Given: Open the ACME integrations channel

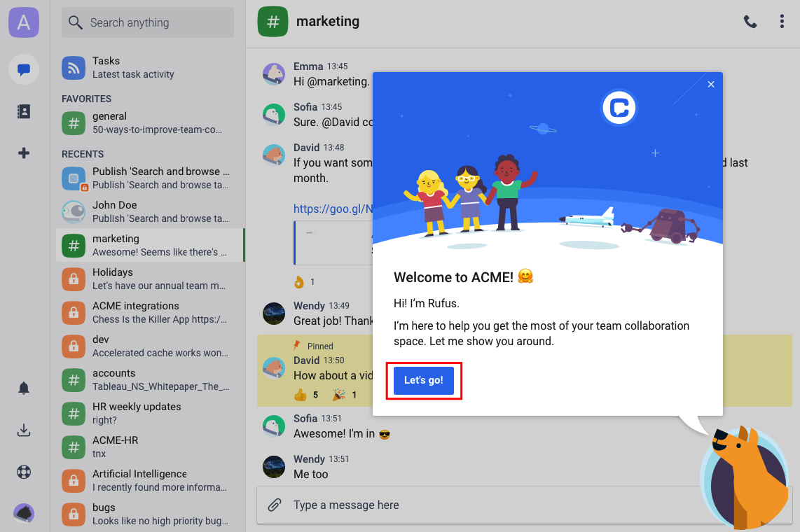Looking at the screenshot, I should [x=151, y=312].
